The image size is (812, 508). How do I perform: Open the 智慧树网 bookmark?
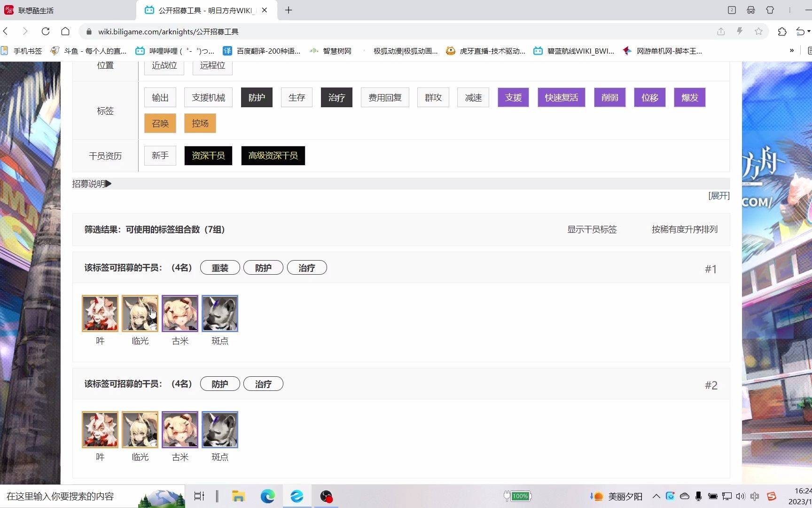click(x=331, y=51)
